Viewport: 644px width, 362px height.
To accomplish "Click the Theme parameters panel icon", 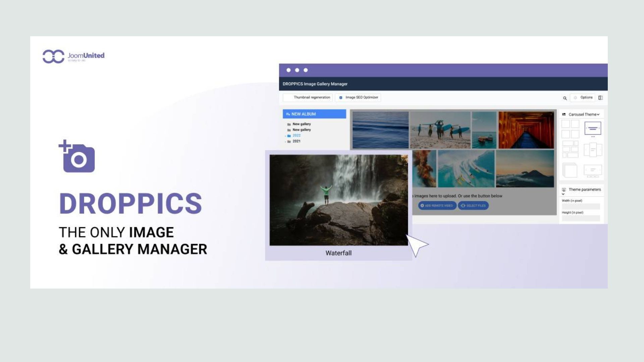I will coord(564,190).
